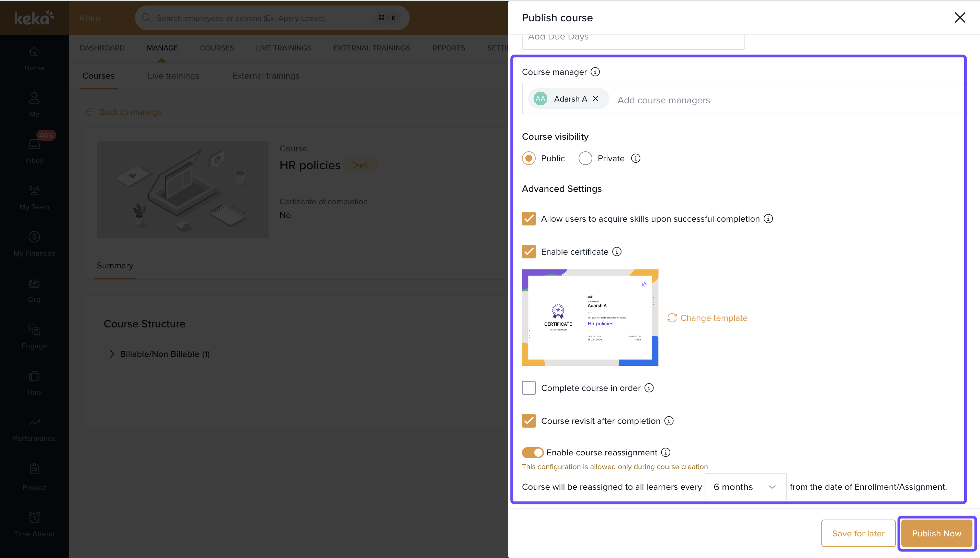Open the Live trainings tab
Screen dimensions: 980x558
pyautogui.click(x=173, y=75)
